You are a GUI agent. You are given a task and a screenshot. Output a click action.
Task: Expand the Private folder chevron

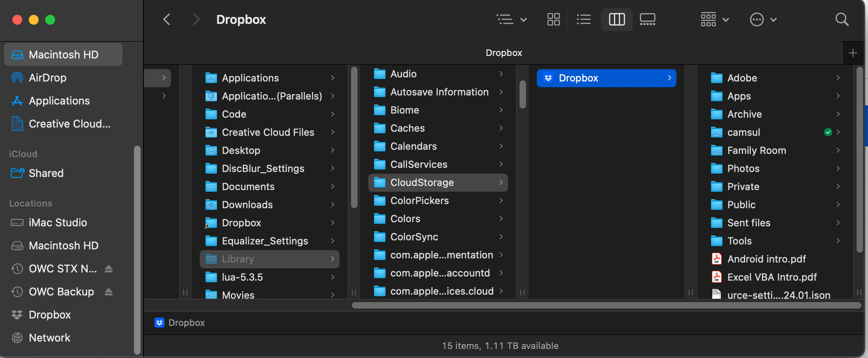838,186
